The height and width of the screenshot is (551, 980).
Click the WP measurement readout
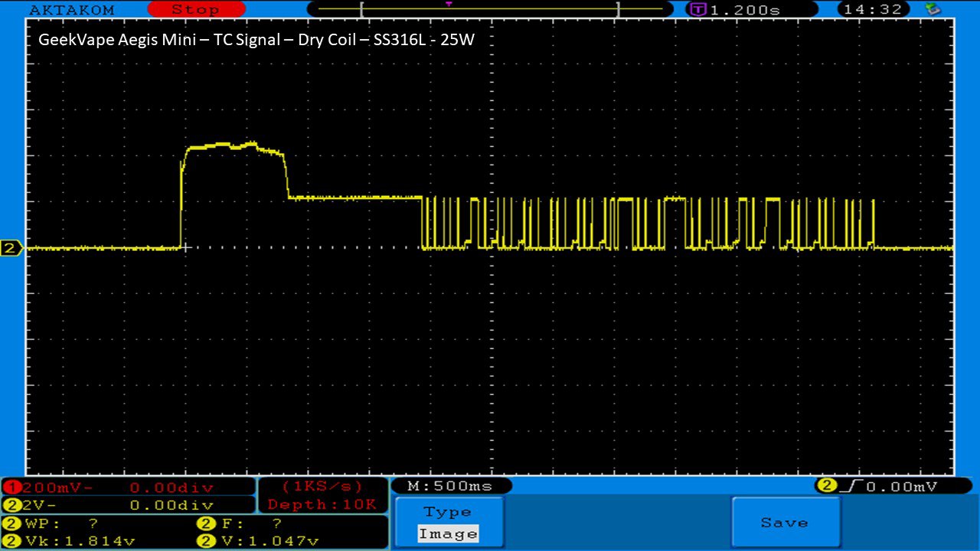(x=54, y=524)
